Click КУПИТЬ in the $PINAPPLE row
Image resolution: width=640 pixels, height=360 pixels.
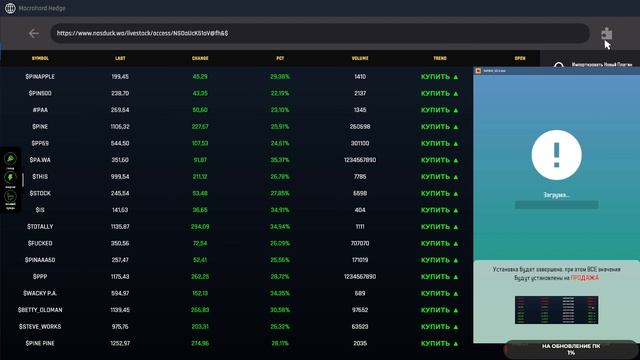(x=435, y=77)
